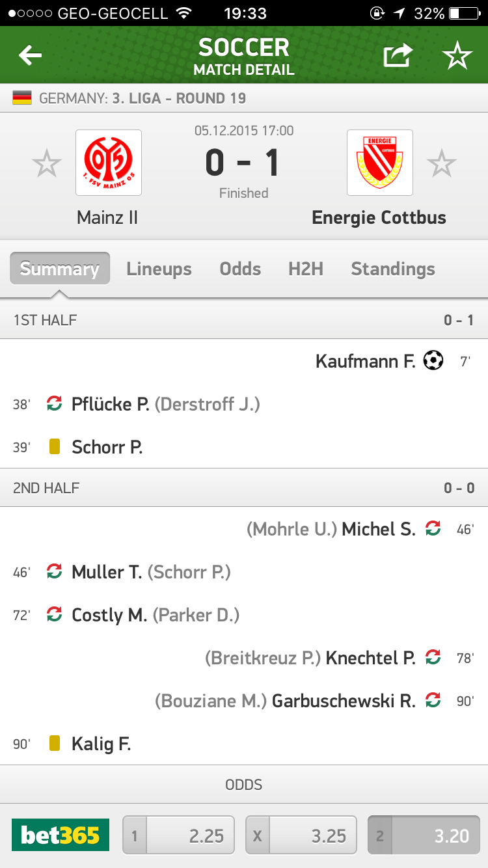Tap the goal ball icon by Kaufmann F.
Screen dimensions: 488x868
coord(433,360)
